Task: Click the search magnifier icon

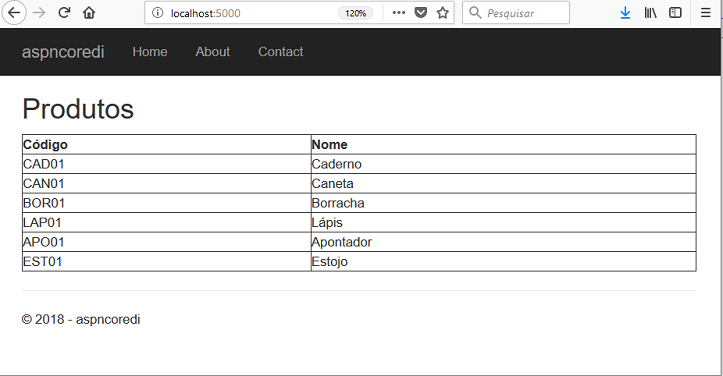Action: tap(475, 13)
